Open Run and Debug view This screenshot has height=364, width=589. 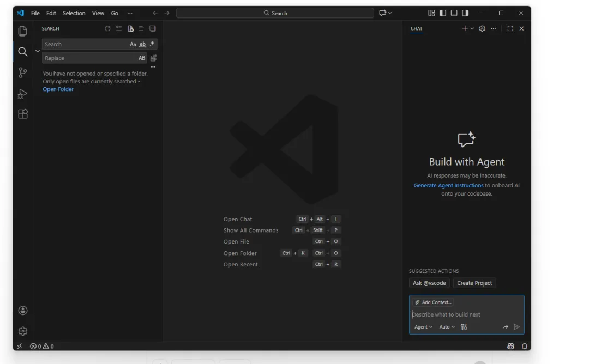22,93
